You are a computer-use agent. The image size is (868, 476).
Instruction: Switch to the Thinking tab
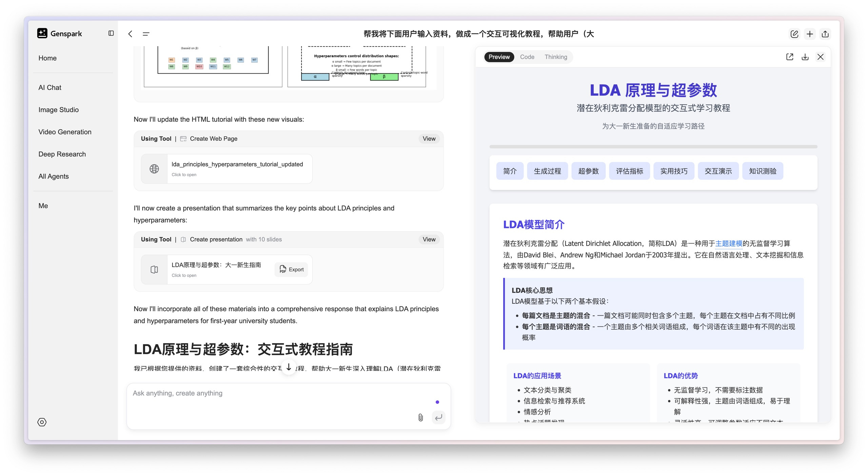(x=556, y=57)
